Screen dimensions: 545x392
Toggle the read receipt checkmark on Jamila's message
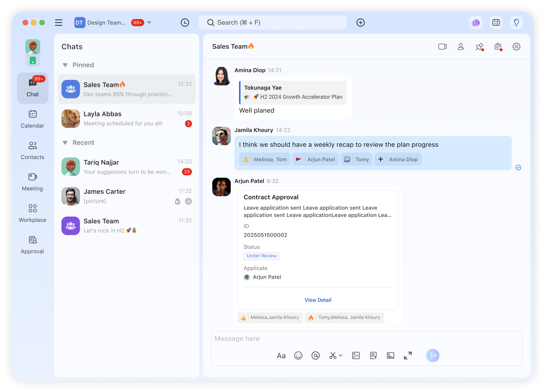(518, 168)
